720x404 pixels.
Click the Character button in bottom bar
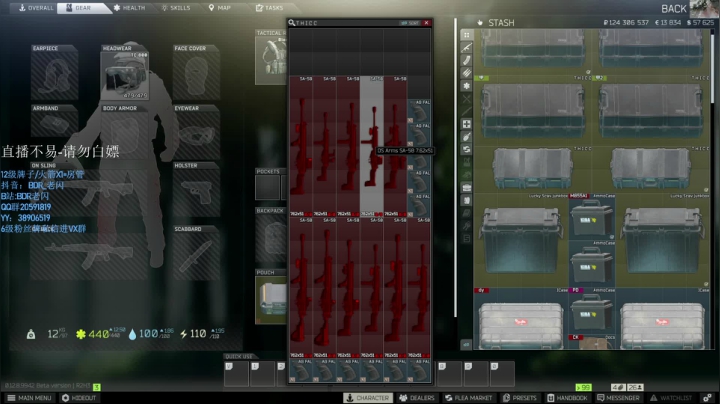pyautogui.click(x=367, y=398)
